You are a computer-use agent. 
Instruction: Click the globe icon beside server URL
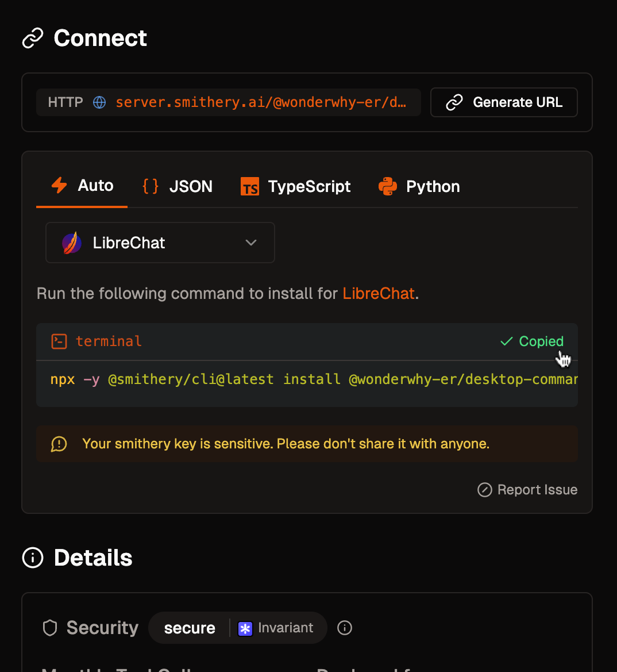tap(99, 103)
